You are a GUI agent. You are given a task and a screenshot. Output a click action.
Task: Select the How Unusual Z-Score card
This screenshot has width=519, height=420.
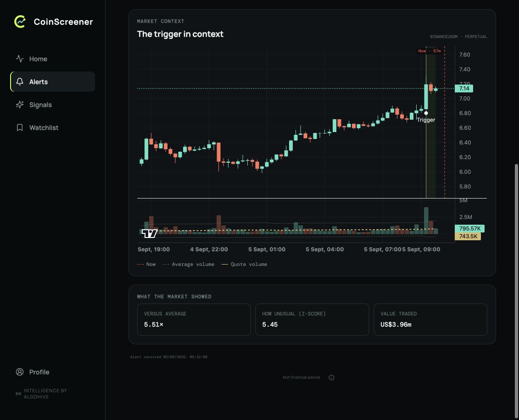pyautogui.click(x=312, y=320)
